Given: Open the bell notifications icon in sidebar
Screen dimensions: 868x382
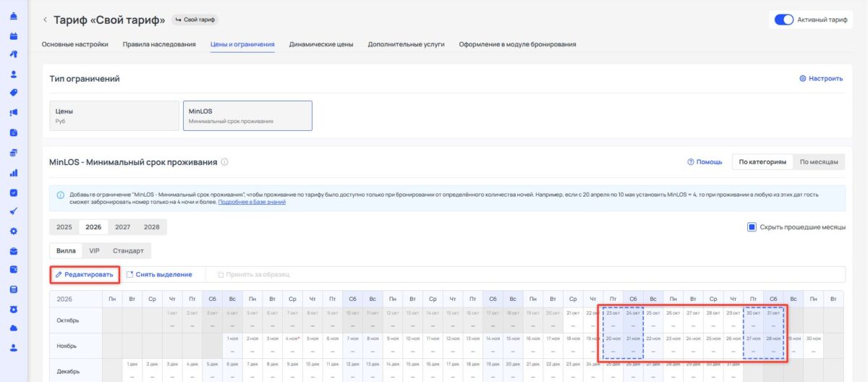Looking at the screenshot, I should (x=14, y=17).
